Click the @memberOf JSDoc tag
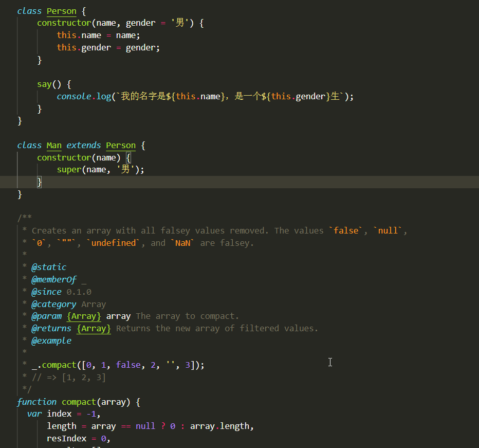 click(54, 279)
